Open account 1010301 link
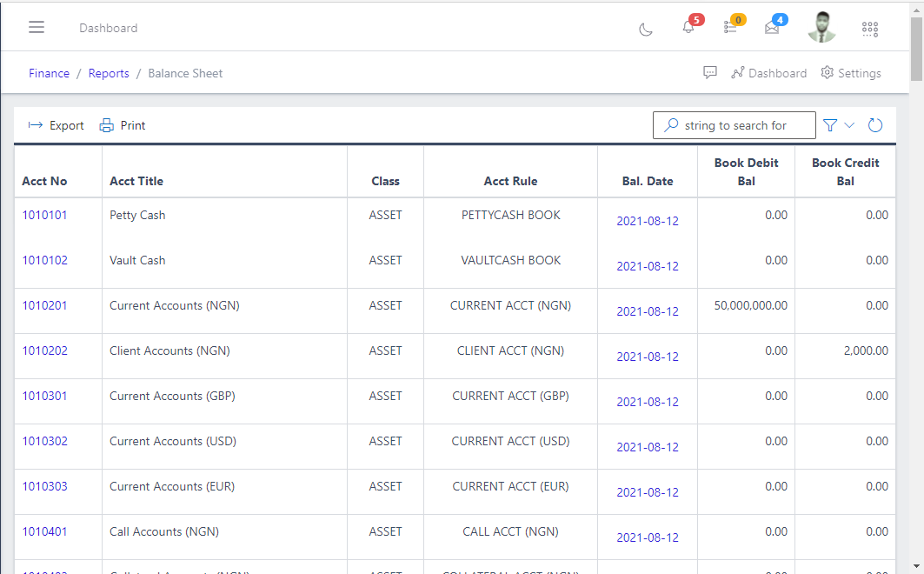The width and height of the screenshot is (924, 574). click(x=44, y=396)
